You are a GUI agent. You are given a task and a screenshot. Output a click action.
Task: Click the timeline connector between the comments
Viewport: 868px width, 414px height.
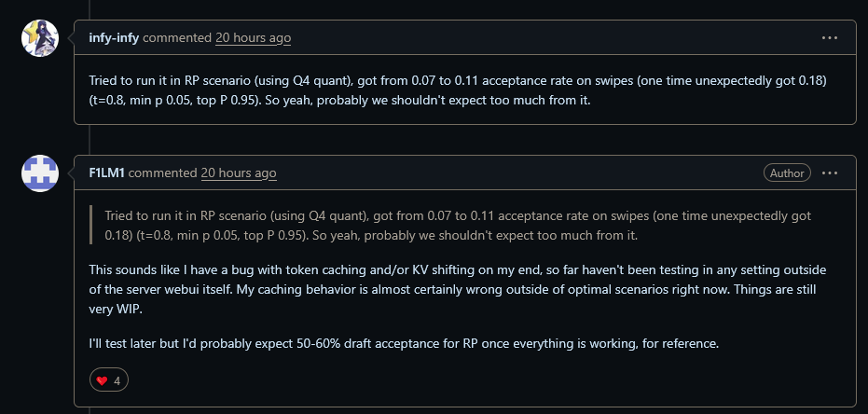point(90,139)
